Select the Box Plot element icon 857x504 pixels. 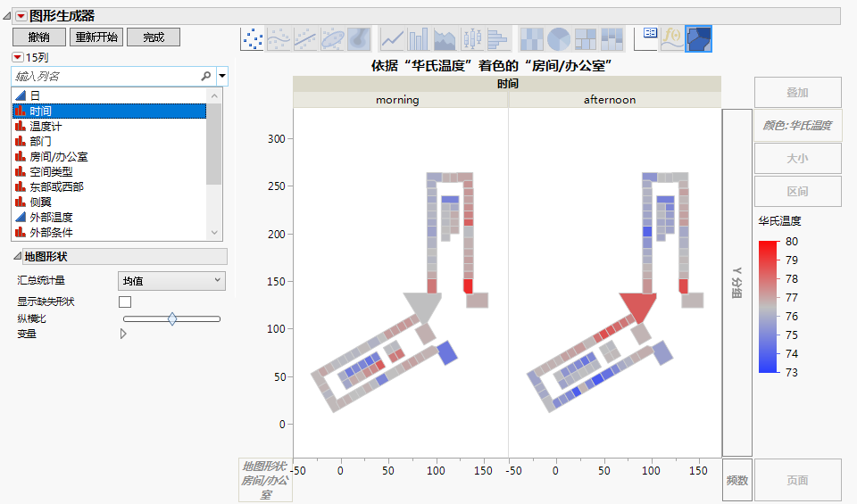(x=471, y=39)
